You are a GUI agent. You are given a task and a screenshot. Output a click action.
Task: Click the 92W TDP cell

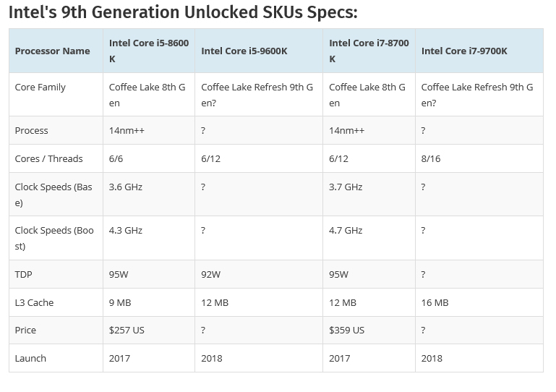(x=210, y=274)
